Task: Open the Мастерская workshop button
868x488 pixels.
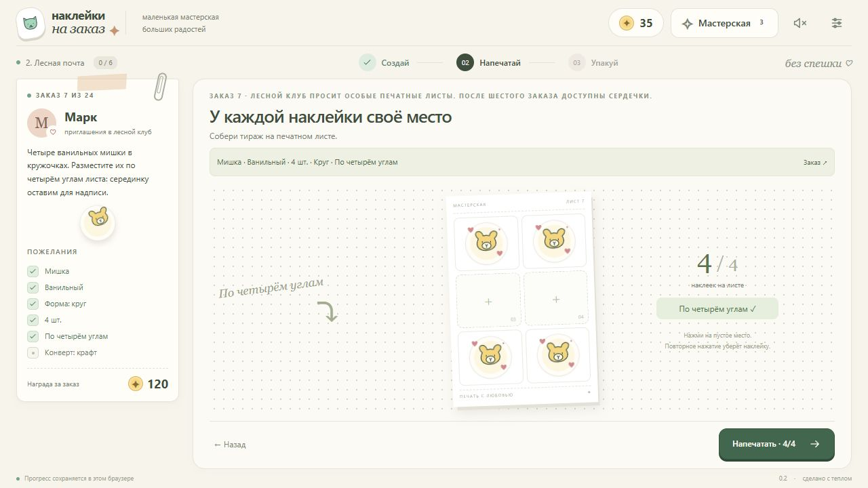Action: pos(724,23)
